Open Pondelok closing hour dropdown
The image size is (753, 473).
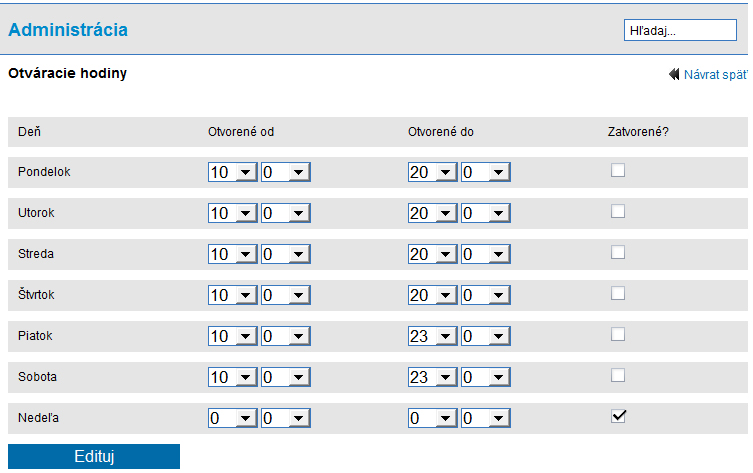point(433,172)
